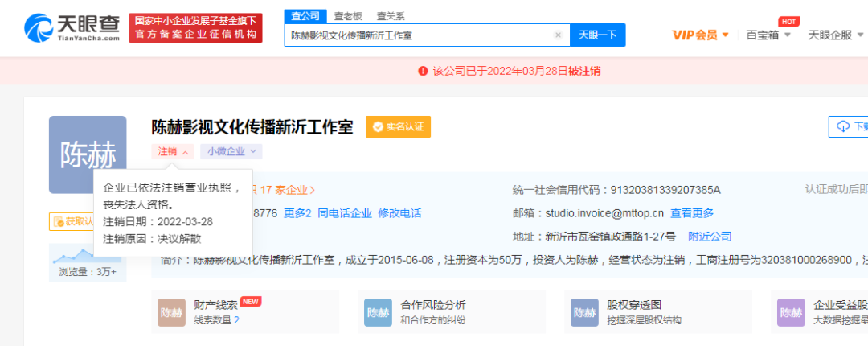868x346 pixels.
Task: Click the address 新沂市瓦窑镇政通路1-27号
Action: (x=611, y=237)
